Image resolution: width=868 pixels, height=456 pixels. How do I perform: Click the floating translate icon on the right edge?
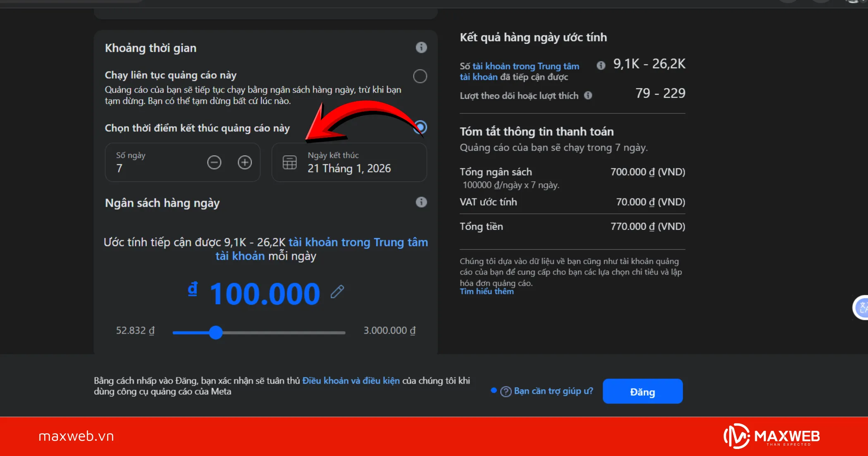pyautogui.click(x=862, y=308)
